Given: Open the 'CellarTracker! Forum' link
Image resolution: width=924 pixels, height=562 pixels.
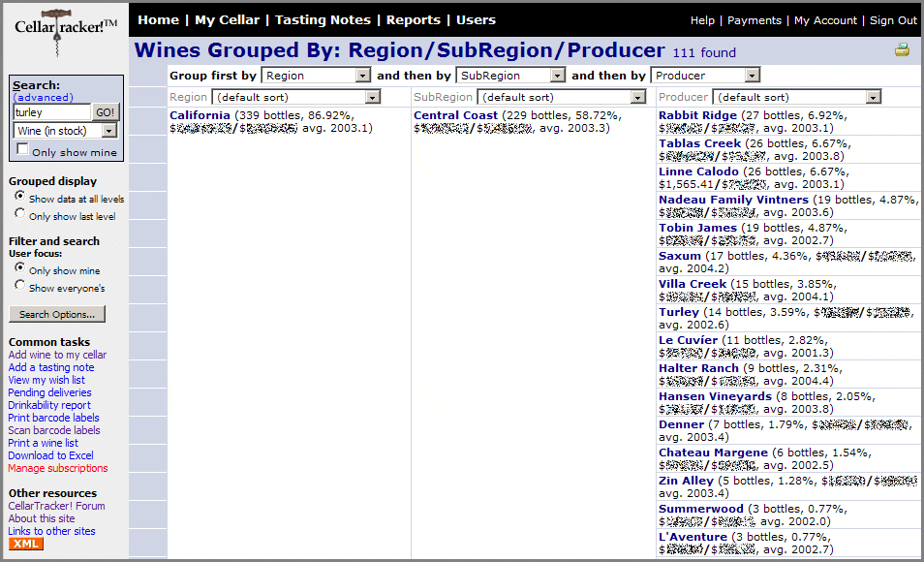Looking at the screenshot, I should [x=56, y=506].
